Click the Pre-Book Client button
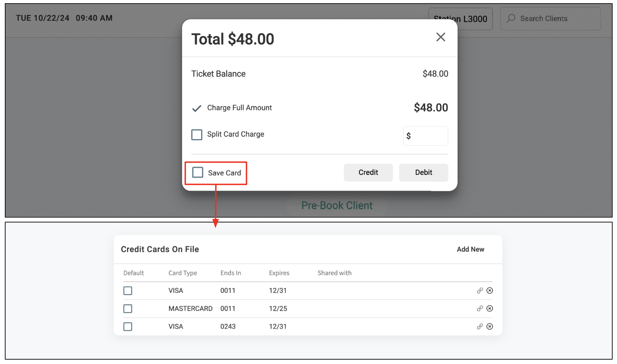The height and width of the screenshot is (364, 617). pos(337,205)
